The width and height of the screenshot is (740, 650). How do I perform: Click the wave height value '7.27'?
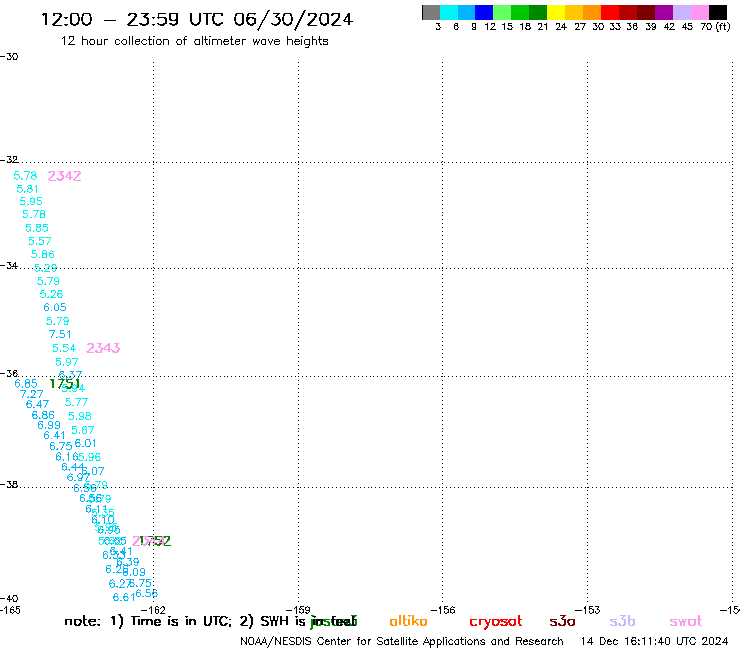(32, 394)
